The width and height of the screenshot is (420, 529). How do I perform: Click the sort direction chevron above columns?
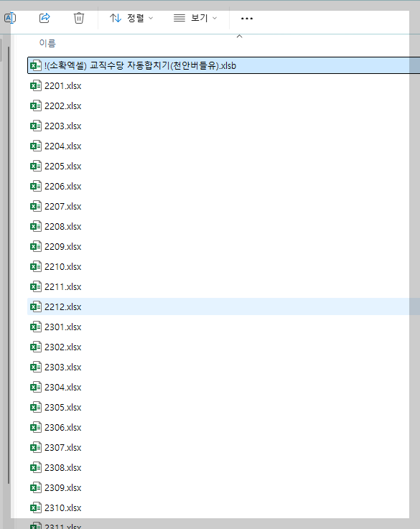pos(240,36)
